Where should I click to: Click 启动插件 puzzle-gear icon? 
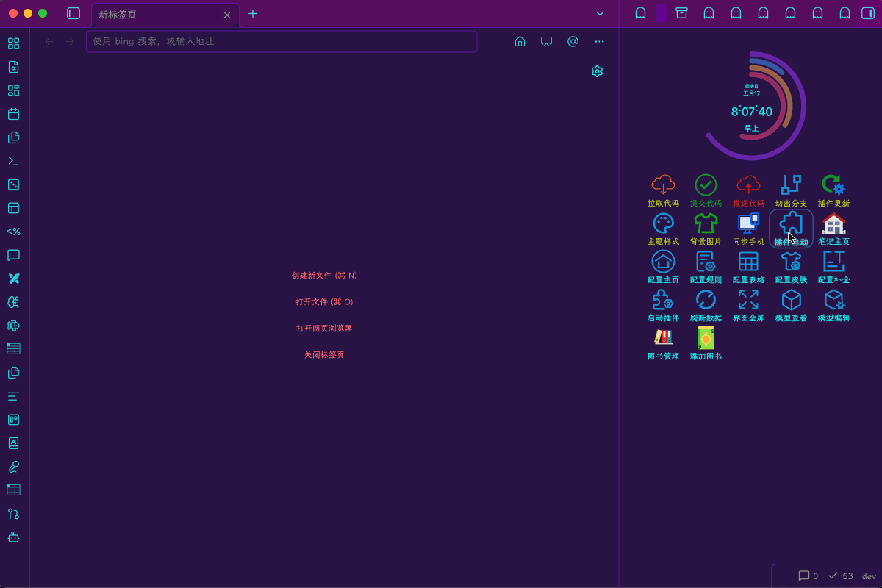663,299
